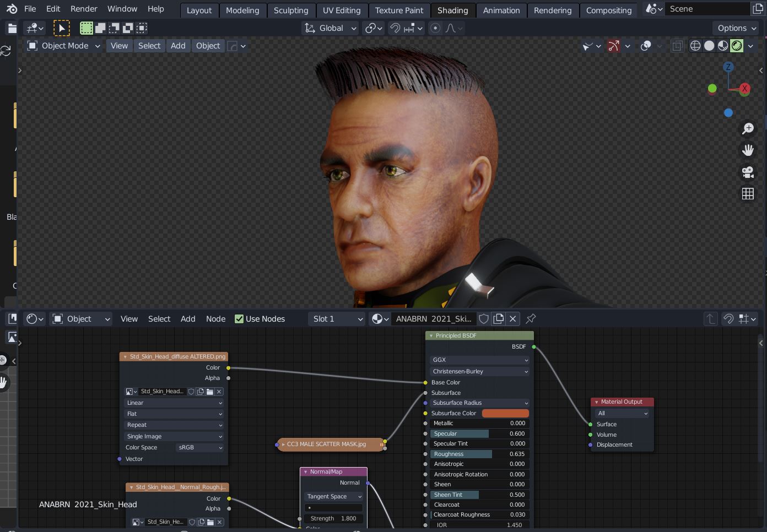Collapse Principled BSDF node triangle
Viewport: 767px width, 532px height.
click(431, 335)
